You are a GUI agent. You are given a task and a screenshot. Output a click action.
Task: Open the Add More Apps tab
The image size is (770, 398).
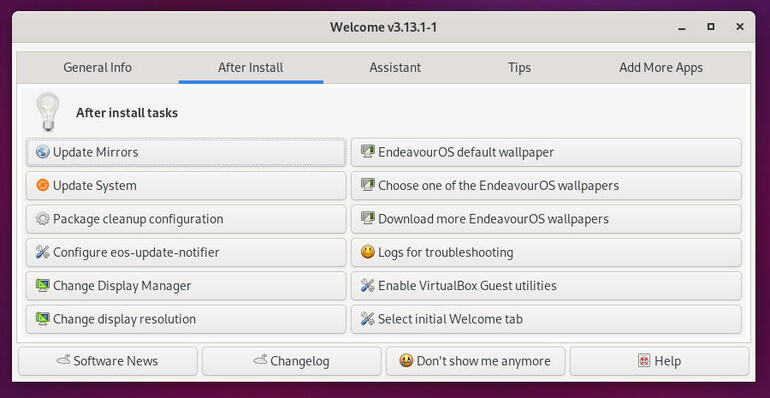point(661,67)
